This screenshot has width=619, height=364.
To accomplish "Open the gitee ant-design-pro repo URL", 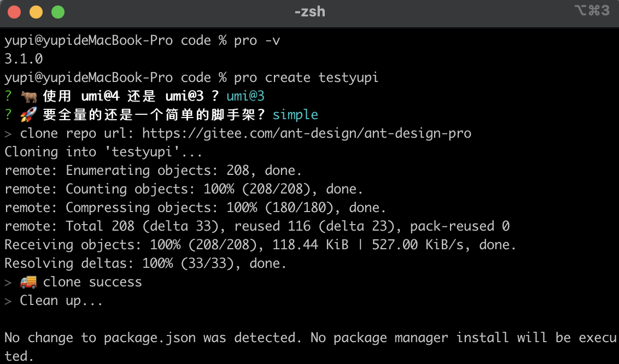I will pos(306,133).
